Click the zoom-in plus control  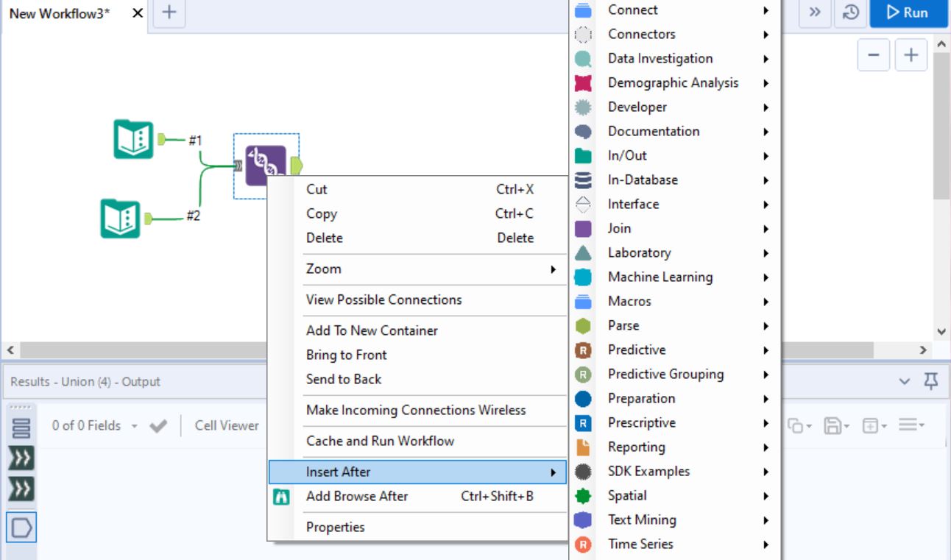[911, 54]
